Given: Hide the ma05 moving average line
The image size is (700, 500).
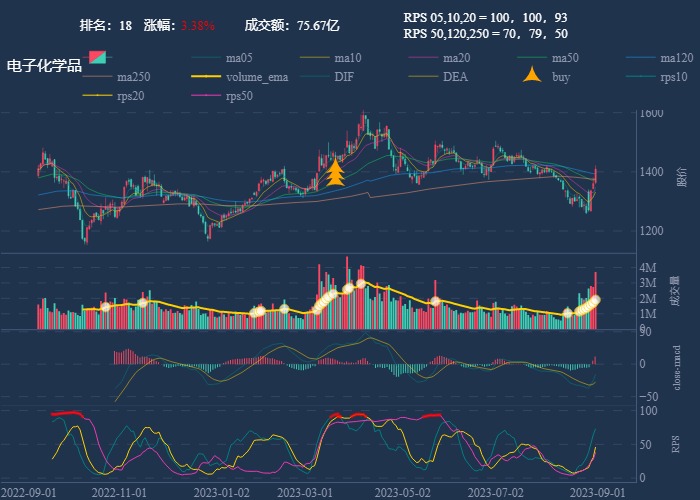Looking at the screenshot, I should click(x=207, y=57).
